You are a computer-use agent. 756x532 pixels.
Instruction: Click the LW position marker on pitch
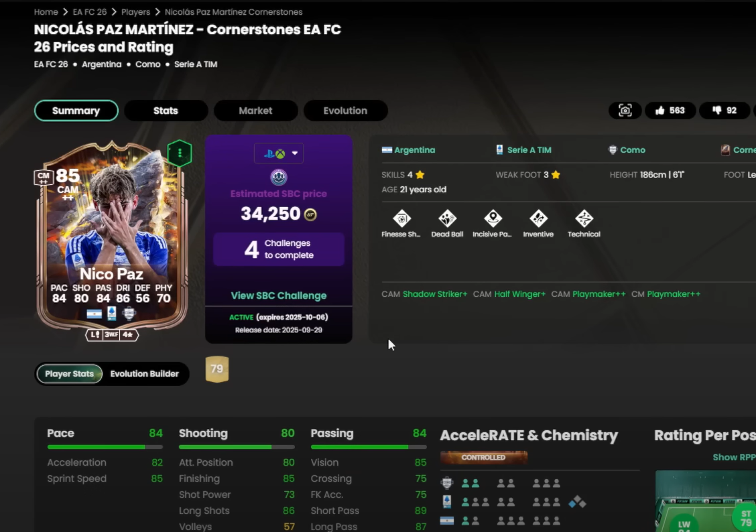684,524
